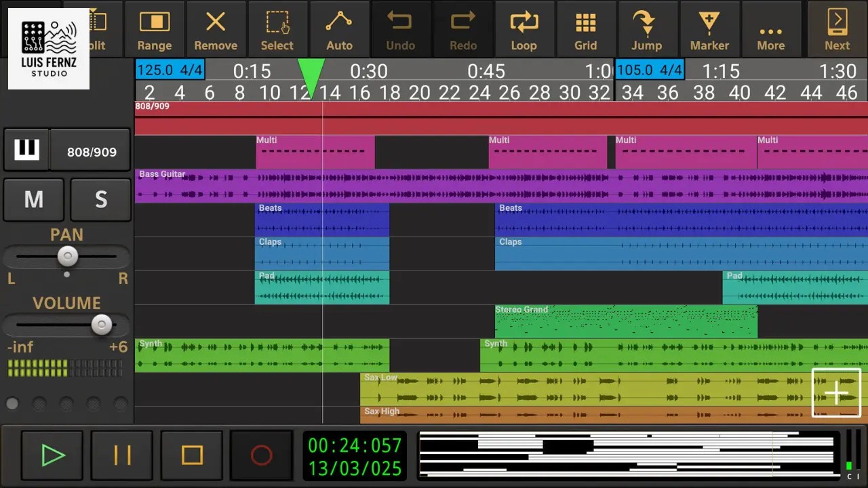Solo the 808/909 track with S
The height and width of the screenshot is (488, 868).
coord(100,200)
